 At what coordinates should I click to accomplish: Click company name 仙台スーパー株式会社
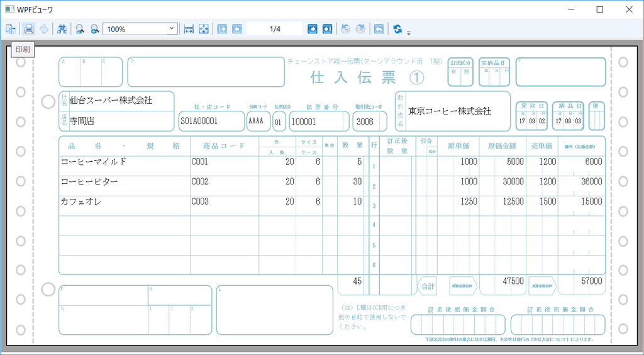click(111, 100)
